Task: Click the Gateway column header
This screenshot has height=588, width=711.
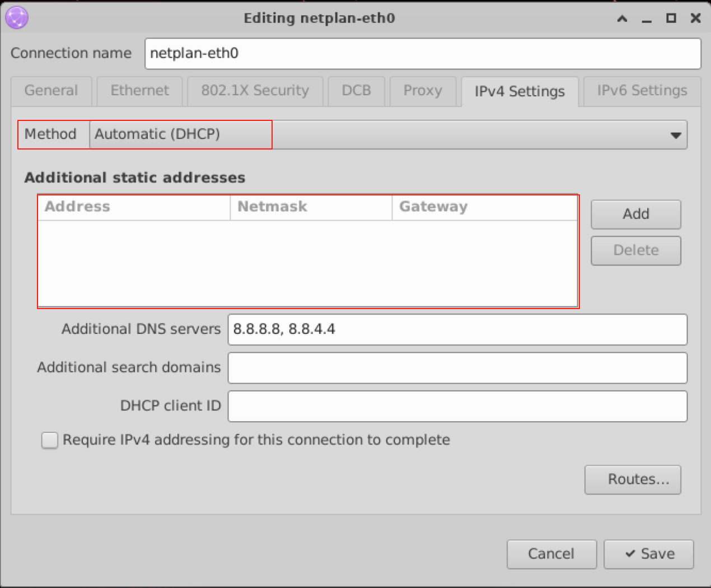Action: 485,207
